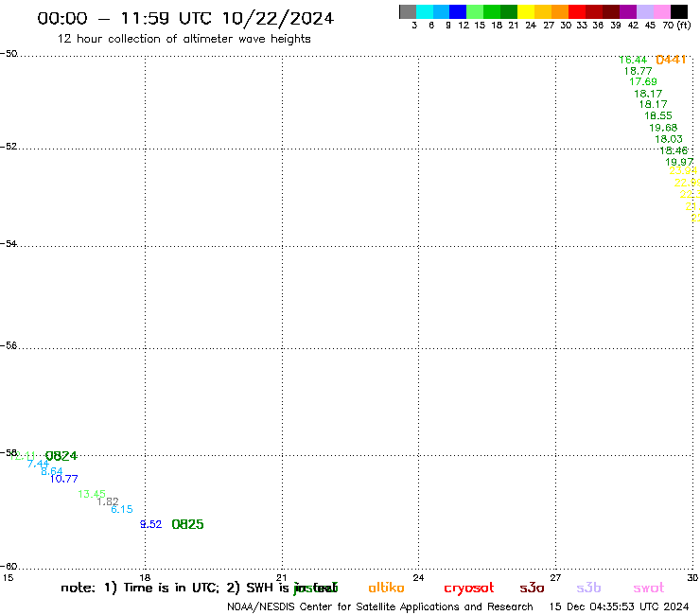Select the green pass time label 0825

tap(187, 524)
